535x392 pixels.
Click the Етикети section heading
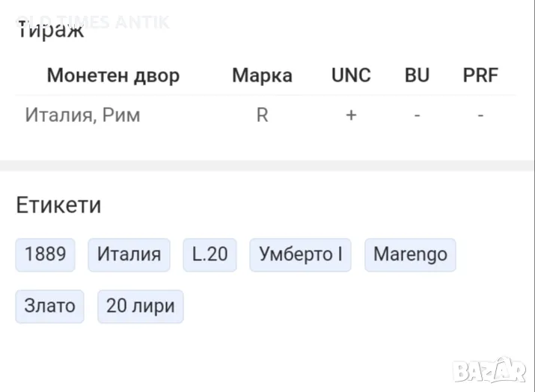(58, 205)
